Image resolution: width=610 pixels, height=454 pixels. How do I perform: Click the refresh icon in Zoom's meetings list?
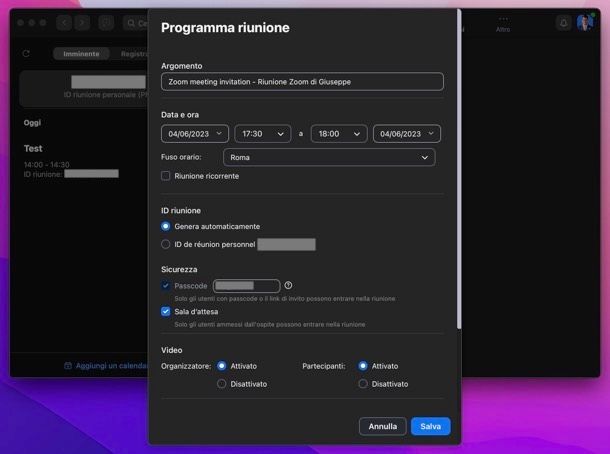tap(26, 53)
